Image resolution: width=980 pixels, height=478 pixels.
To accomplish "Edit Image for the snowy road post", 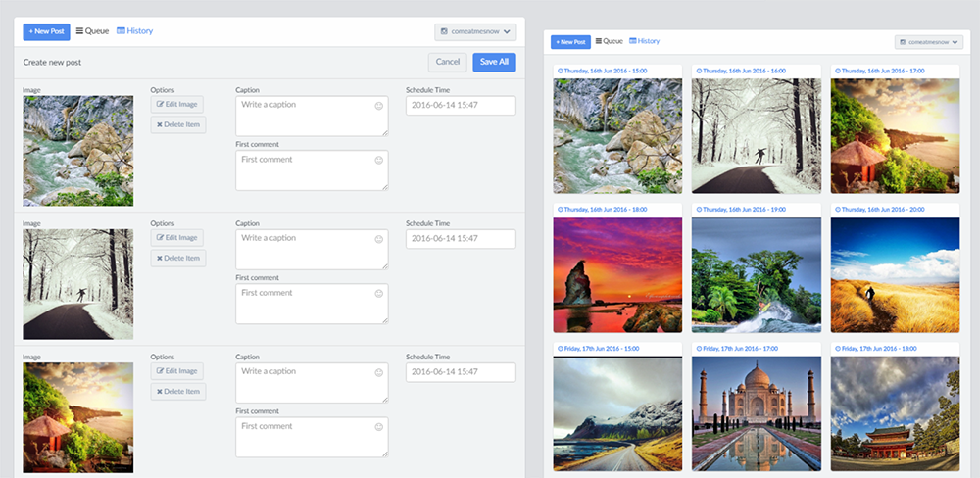I will click(176, 238).
